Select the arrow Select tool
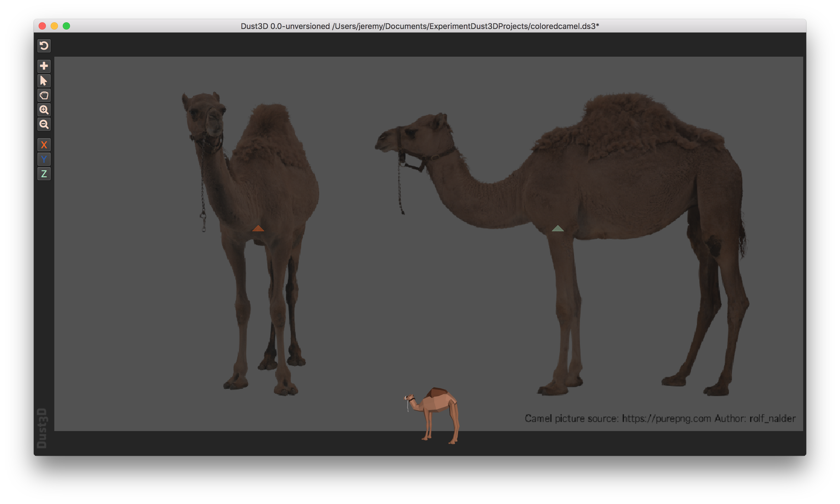The image size is (840, 504). click(44, 80)
